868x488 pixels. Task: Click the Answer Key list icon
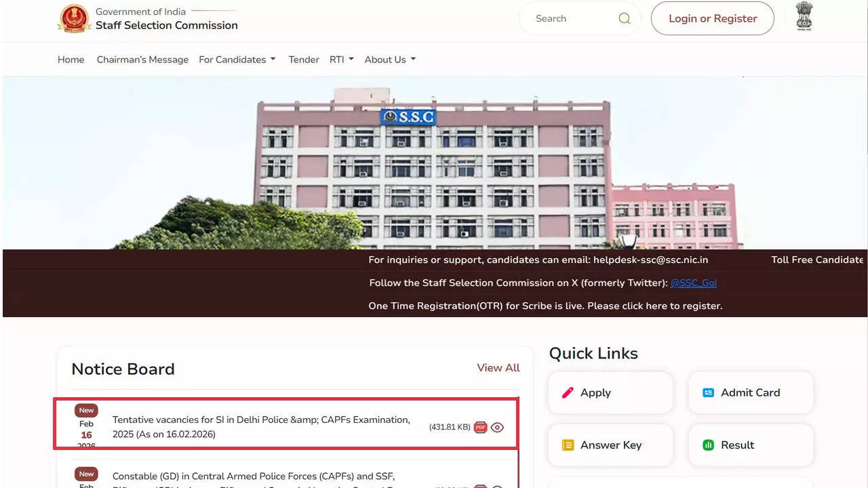point(568,445)
